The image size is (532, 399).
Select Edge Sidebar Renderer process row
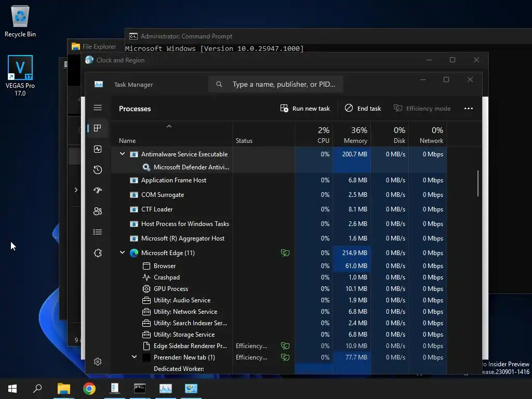pos(279,345)
